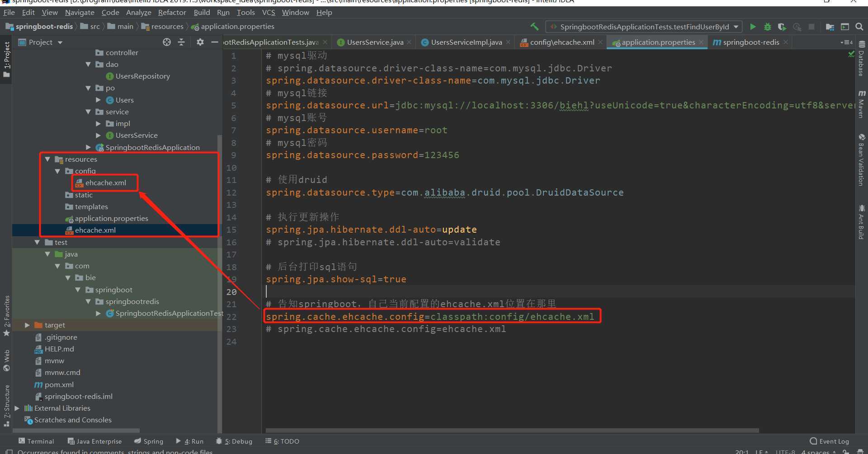Click the Build Project hammer icon
Viewport: 868px width, 454px height.
click(534, 27)
